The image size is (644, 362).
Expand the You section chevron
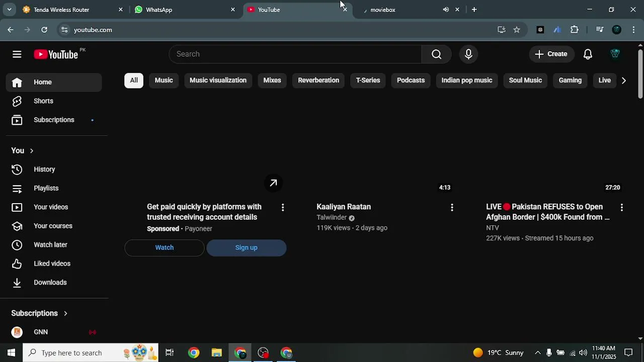coord(32,151)
